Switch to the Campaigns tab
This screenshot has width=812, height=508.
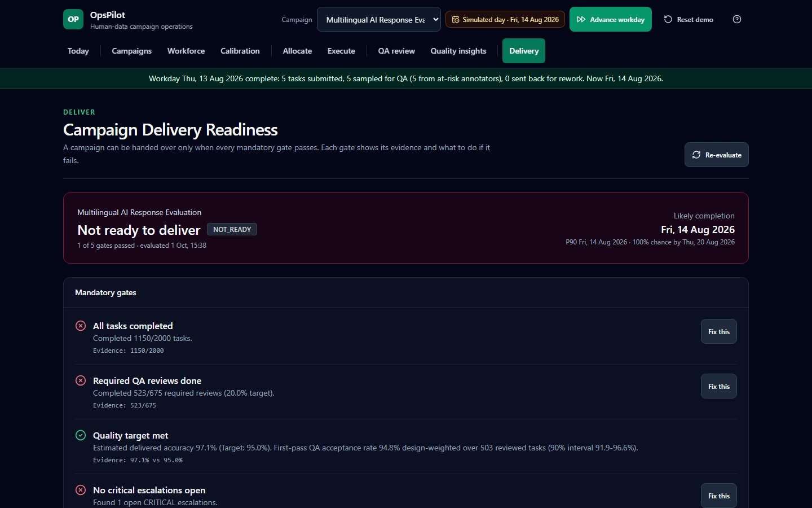(132, 51)
